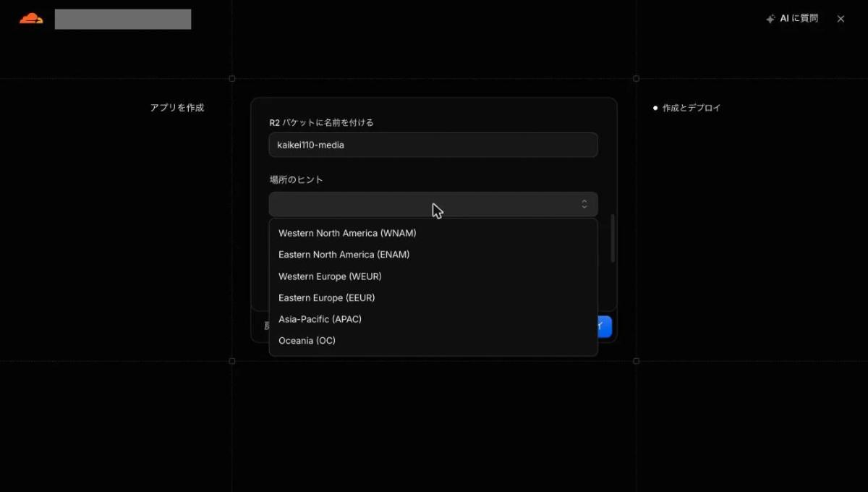
Task: Click the 作成とデプロイ step label
Action: tap(692, 108)
